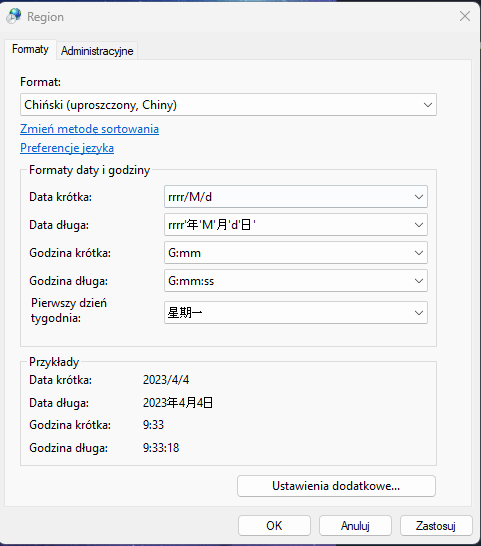
Task: Expand the Data długa format dropdown
Action: [x=296, y=225]
